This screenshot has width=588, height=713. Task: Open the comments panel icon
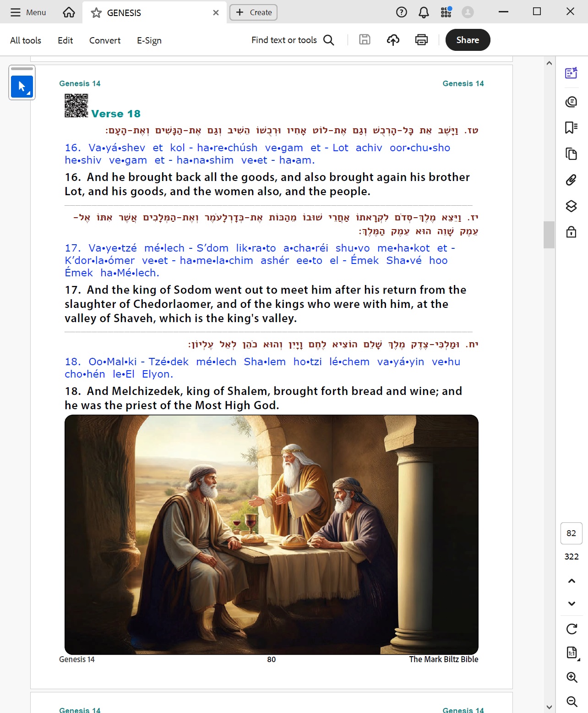pyautogui.click(x=571, y=102)
